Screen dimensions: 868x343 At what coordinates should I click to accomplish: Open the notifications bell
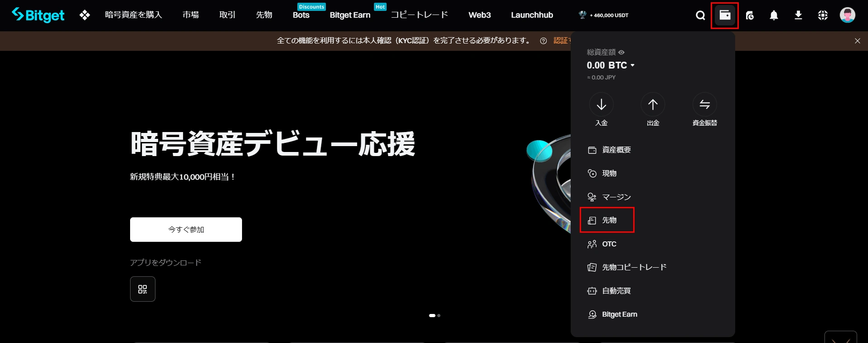(x=774, y=15)
